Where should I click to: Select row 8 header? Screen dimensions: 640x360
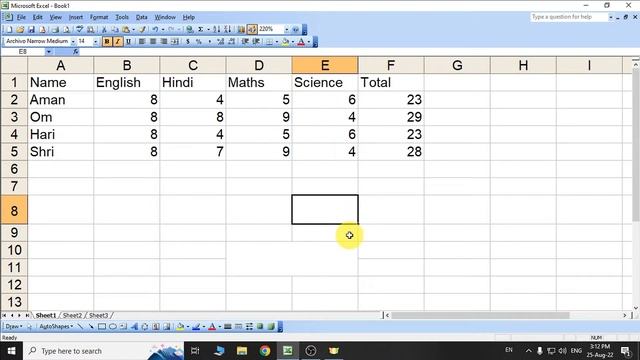pos(14,210)
